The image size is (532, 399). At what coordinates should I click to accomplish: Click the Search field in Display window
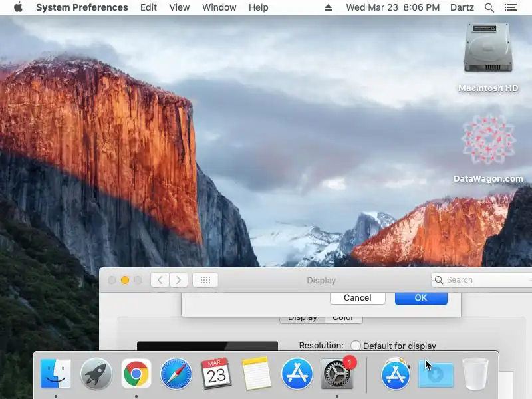(481, 280)
